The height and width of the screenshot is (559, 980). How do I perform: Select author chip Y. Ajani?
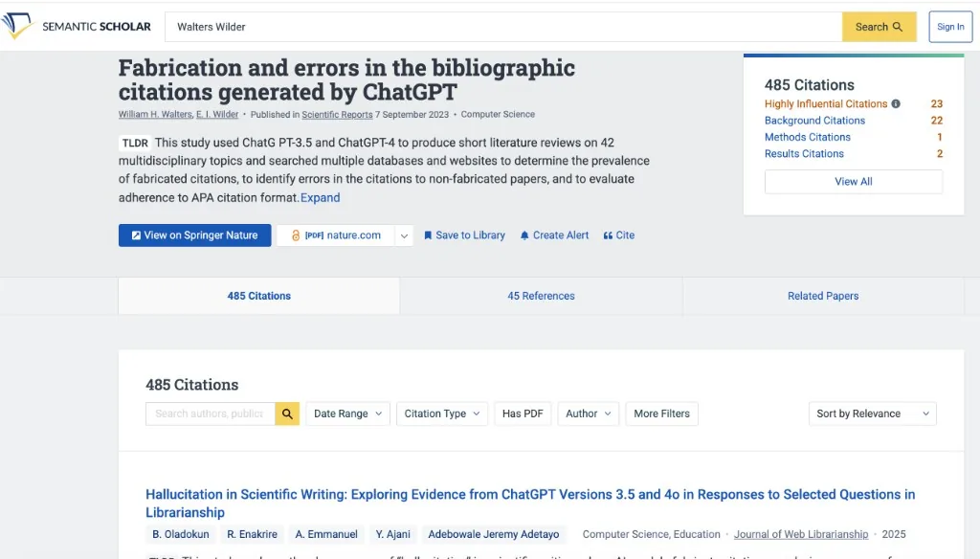pos(392,534)
